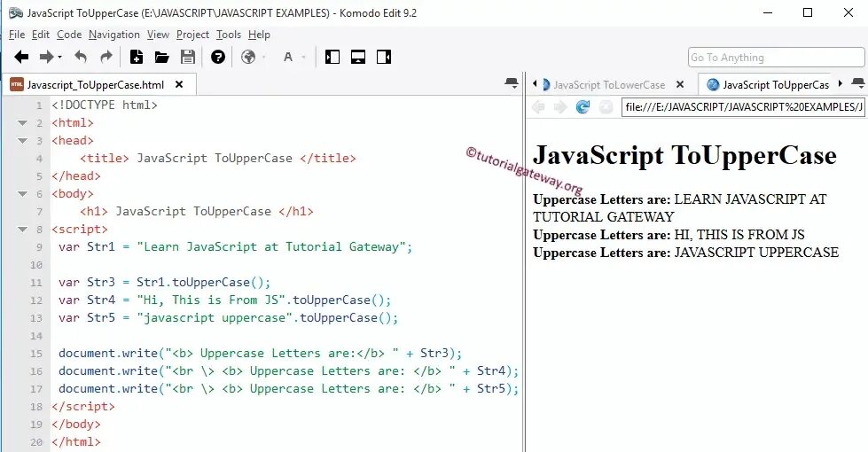Maximize the Komodo Edit window
The image size is (868, 452).
[x=808, y=12]
